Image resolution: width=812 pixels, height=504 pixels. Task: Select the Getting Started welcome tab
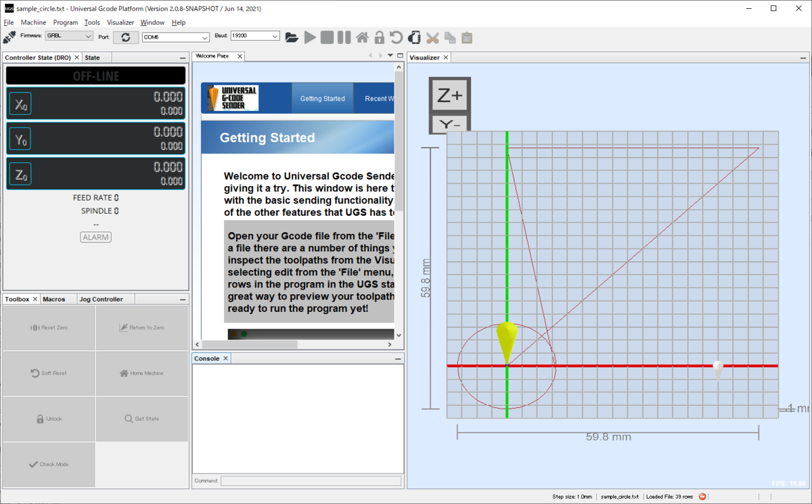(322, 99)
